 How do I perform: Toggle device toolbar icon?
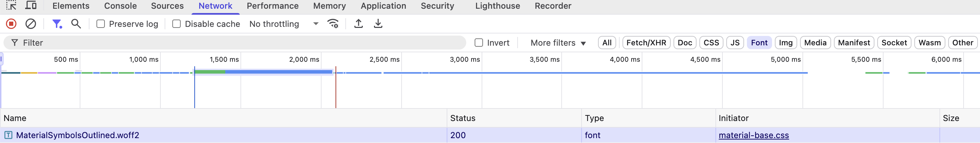pyautogui.click(x=31, y=5)
